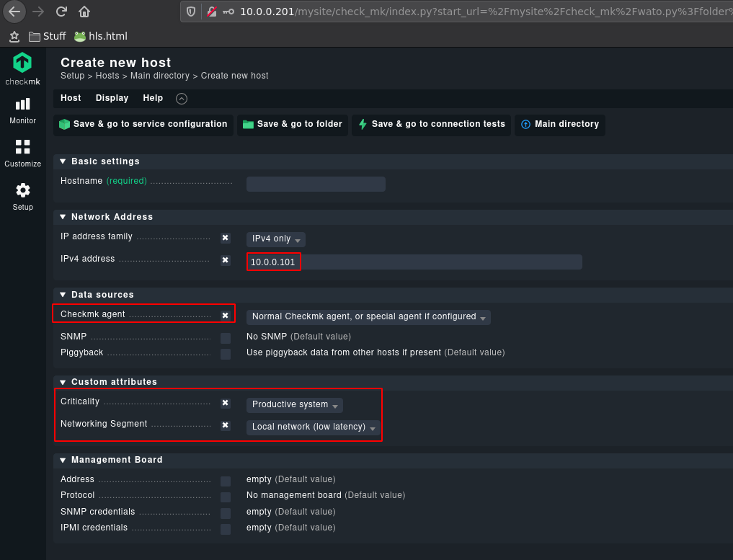Open the Host menu
Viewport: 733px width, 560px height.
pyautogui.click(x=71, y=98)
